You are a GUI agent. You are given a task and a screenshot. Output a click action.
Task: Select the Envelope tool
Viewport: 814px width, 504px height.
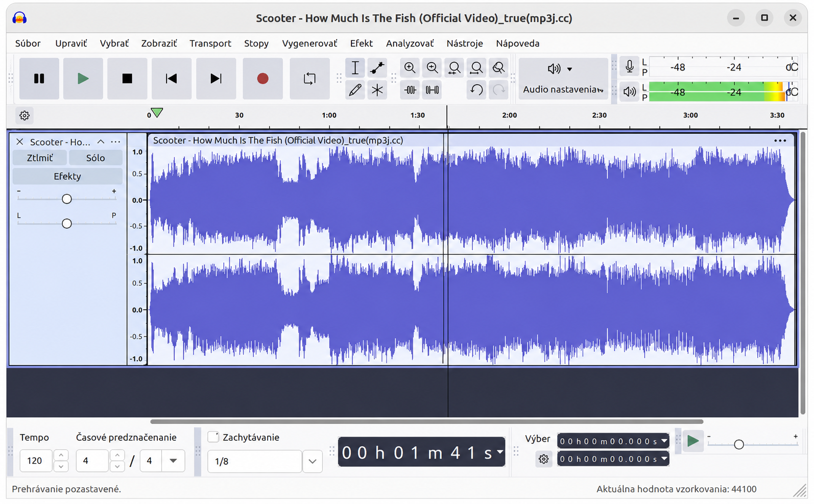[x=377, y=67]
